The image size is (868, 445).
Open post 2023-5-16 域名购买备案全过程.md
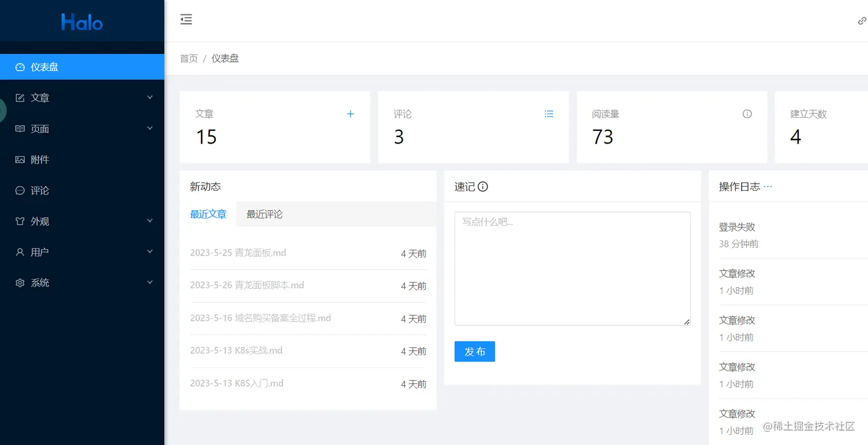[x=261, y=318]
